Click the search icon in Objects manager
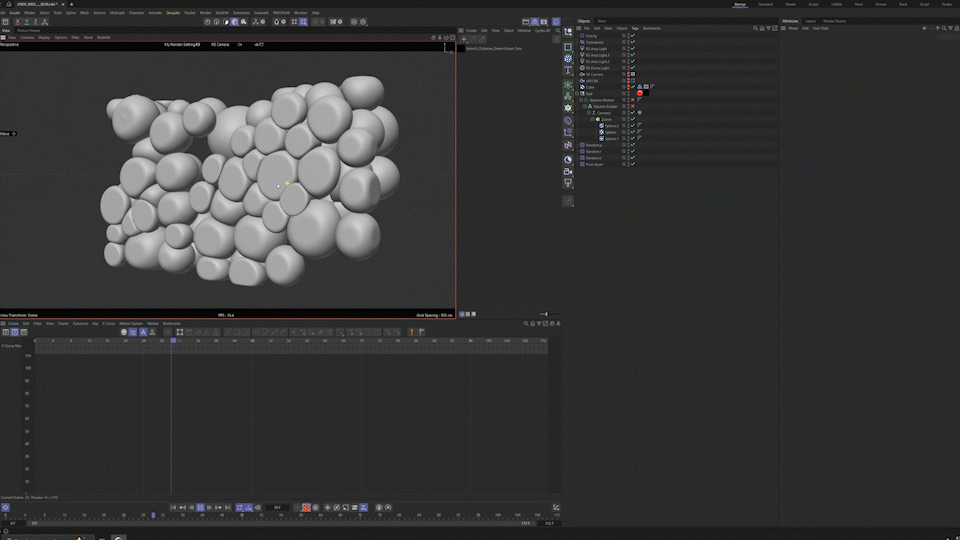 [x=755, y=28]
